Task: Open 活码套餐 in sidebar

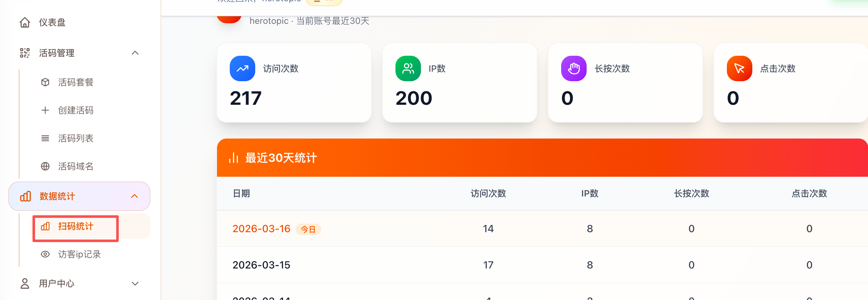Action: (76, 82)
